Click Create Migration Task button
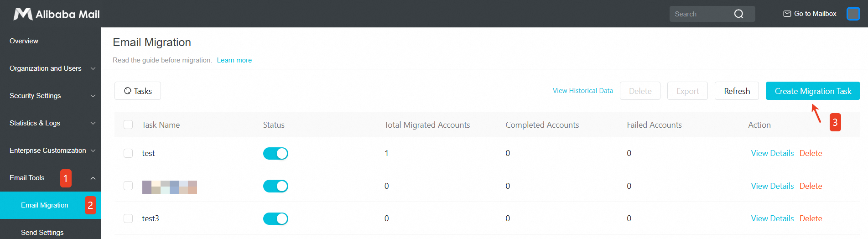Image resolution: width=868 pixels, height=239 pixels. [x=813, y=91]
